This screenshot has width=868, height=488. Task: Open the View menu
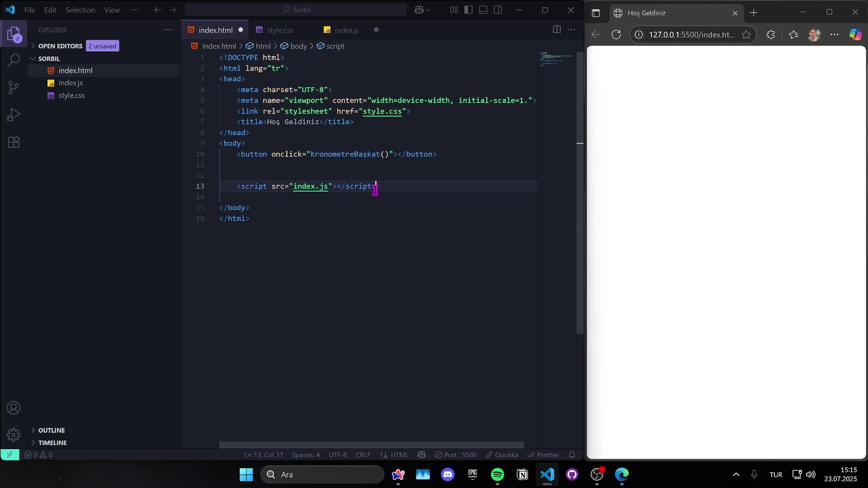coord(112,10)
